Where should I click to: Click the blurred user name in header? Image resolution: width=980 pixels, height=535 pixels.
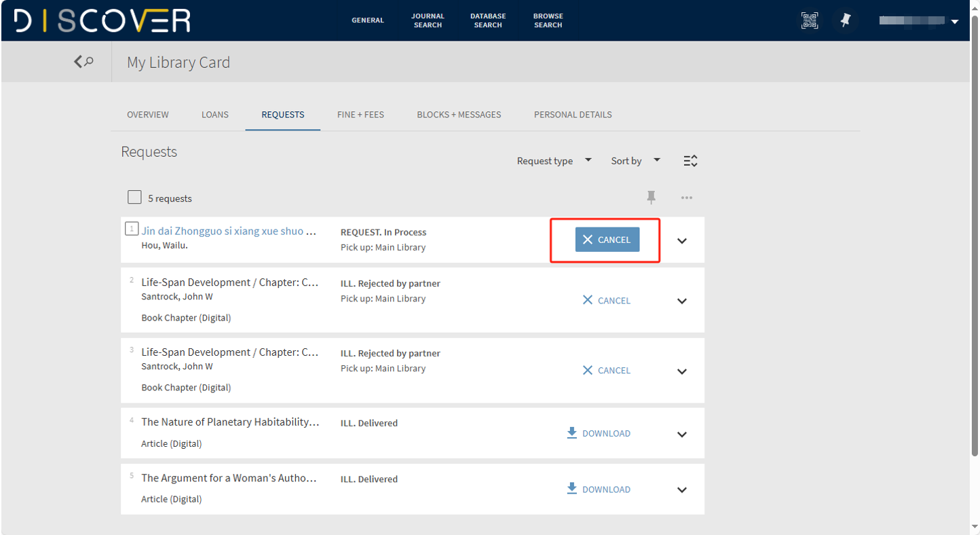pyautogui.click(x=911, y=20)
